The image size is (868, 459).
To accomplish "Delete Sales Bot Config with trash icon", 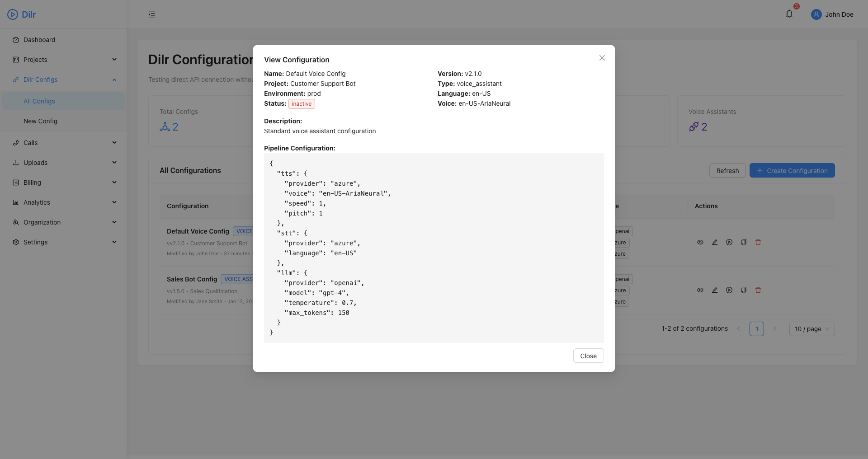I will [x=758, y=290].
